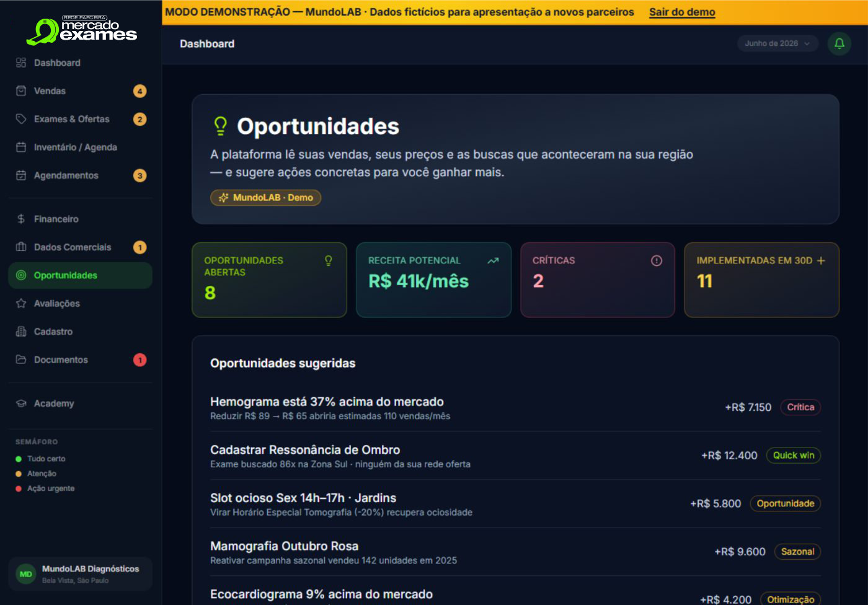Click the MundoLAB · Demo badge

click(265, 197)
